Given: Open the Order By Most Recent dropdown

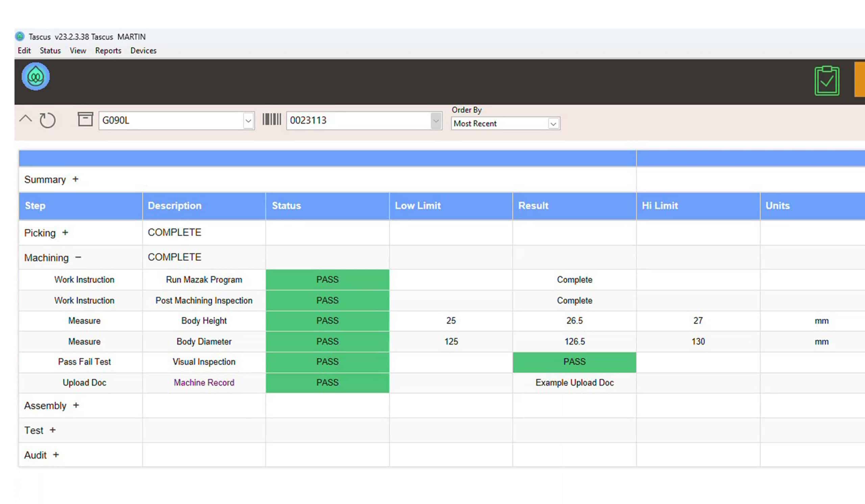Looking at the screenshot, I should point(553,124).
